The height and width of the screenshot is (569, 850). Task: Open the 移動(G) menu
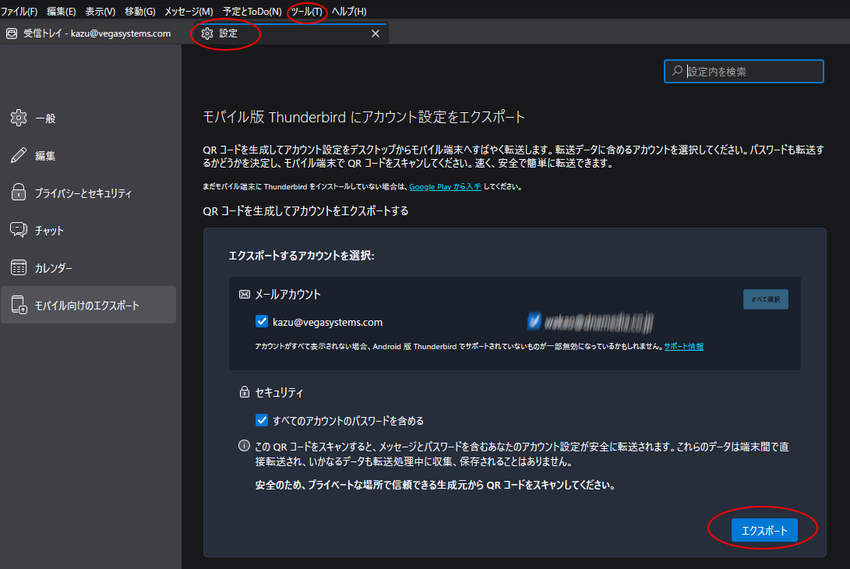(140, 11)
